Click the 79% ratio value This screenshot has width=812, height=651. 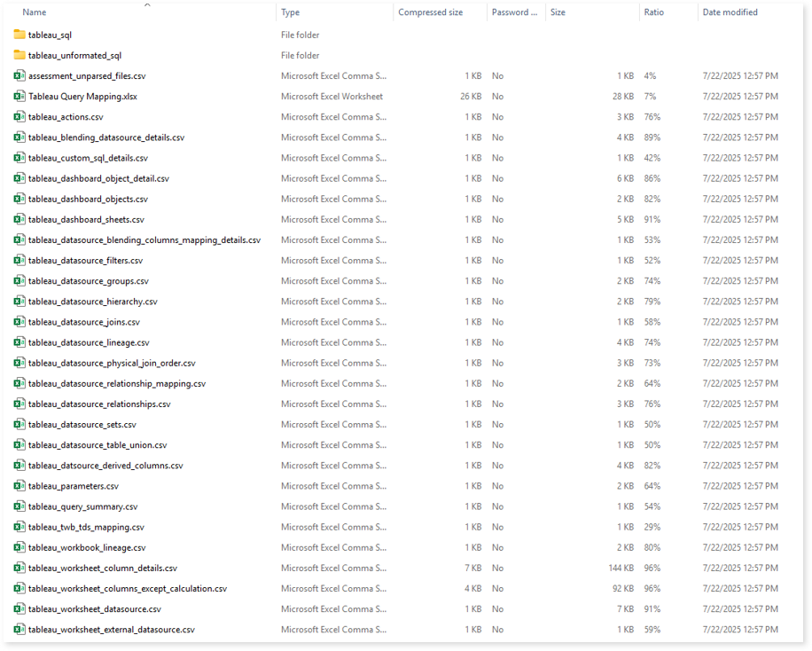[652, 302]
